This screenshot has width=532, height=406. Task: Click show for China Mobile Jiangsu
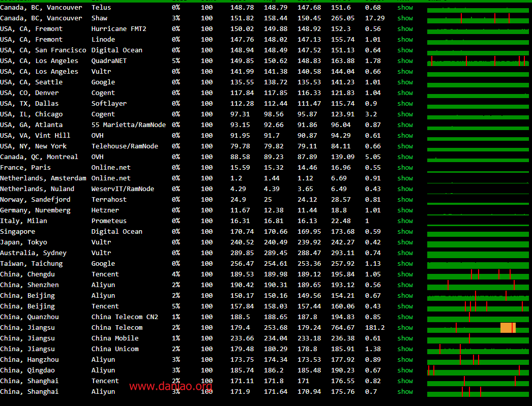pos(405,338)
